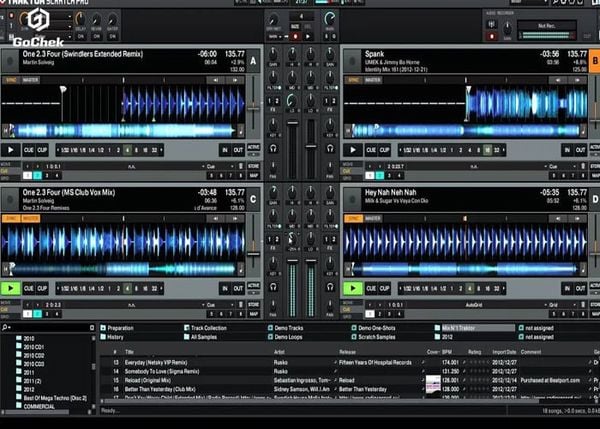Open the Demo Loops favorite
This screenshot has height=429, width=600.
pyautogui.click(x=285, y=337)
